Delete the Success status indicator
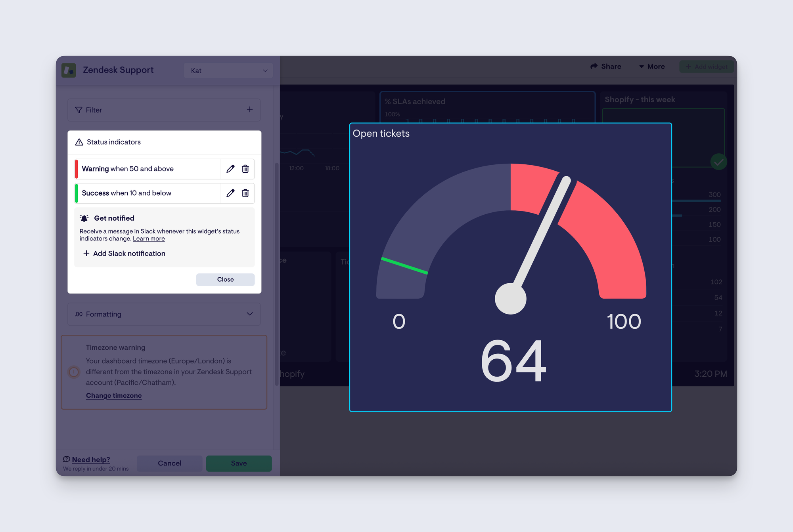793x532 pixels. coord(245,193)
